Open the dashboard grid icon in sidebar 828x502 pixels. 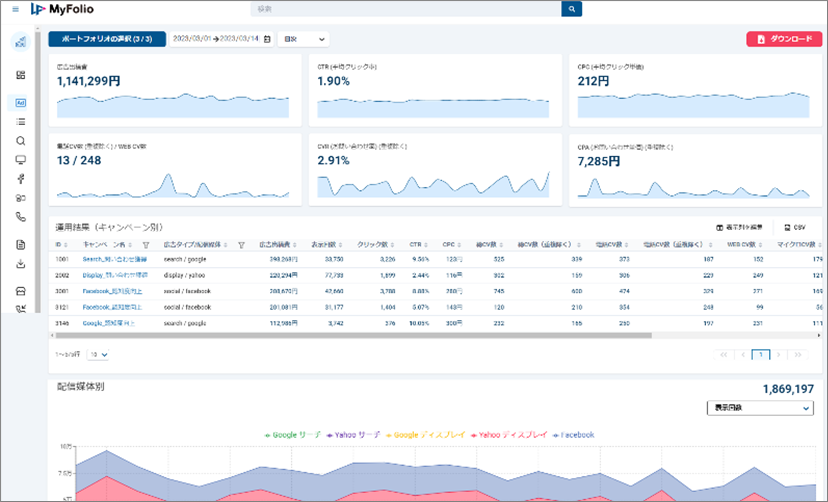point(21,75)
